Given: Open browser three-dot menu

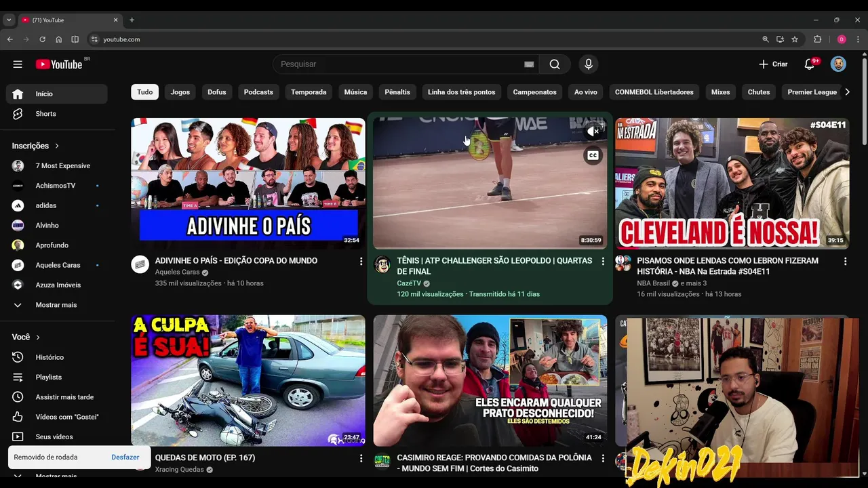Looking at the screenshot, I should [858, 39].
